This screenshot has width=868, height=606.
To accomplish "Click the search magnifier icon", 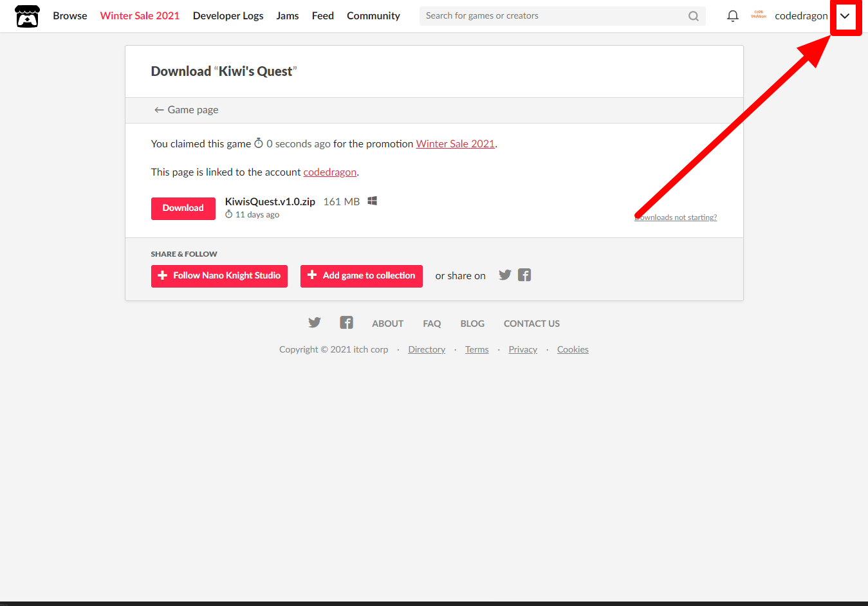I will 693,16.
